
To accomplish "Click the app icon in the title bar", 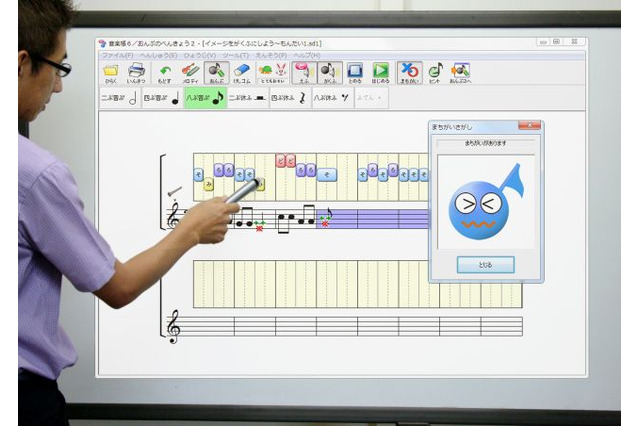I will tap(102, 43).
